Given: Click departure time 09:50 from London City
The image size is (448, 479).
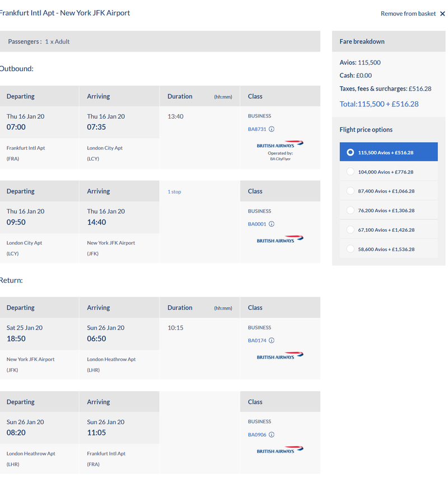Looking at the screenshot, I should [16, 222].
